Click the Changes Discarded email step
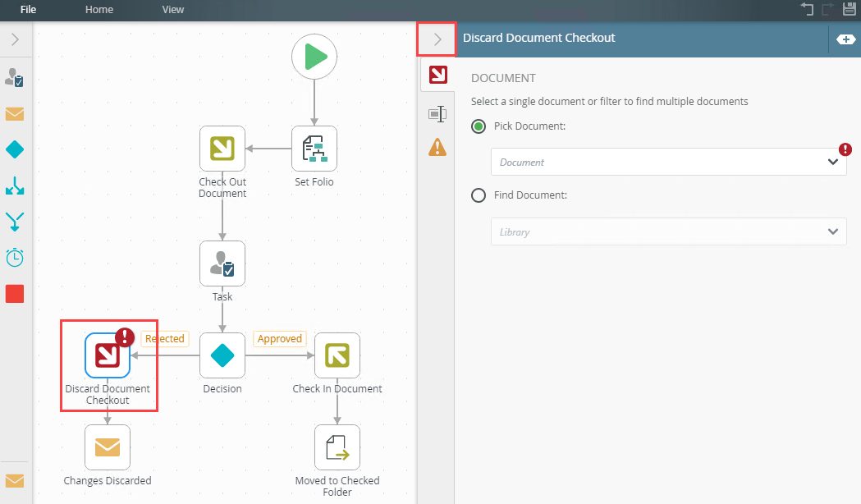 click(108, 447)
